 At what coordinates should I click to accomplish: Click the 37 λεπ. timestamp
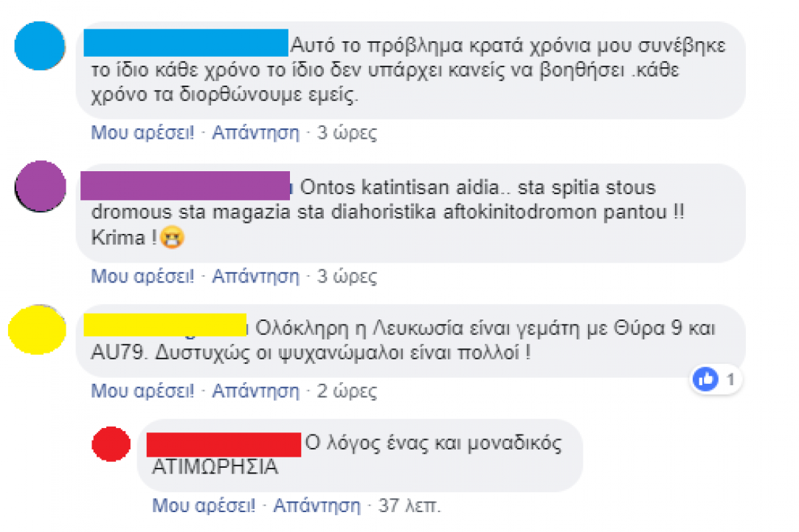click(x=409, y=505)
